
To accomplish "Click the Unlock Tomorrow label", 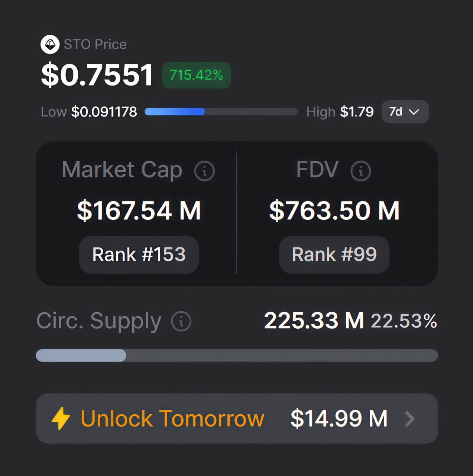I will 172,419.
